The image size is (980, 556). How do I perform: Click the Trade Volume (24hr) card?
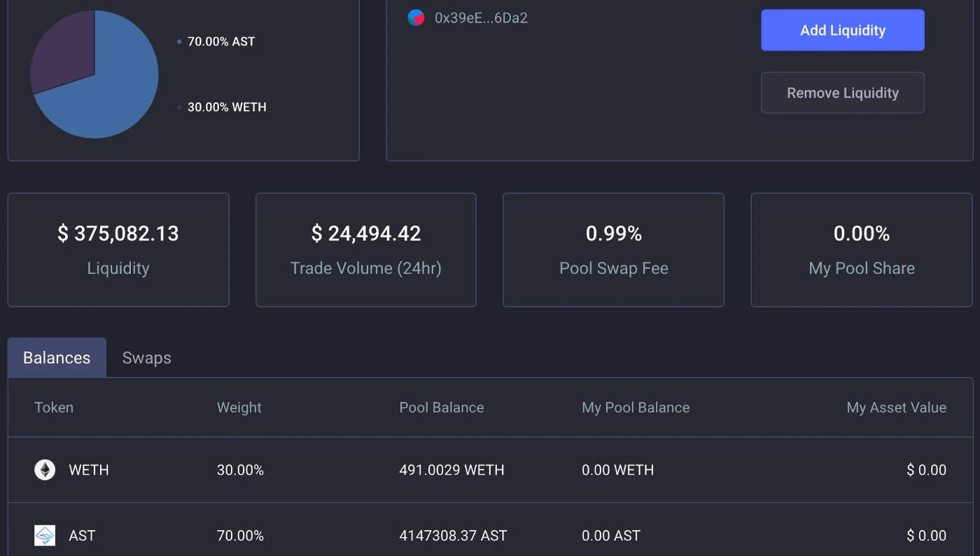[x=365, y=250]
